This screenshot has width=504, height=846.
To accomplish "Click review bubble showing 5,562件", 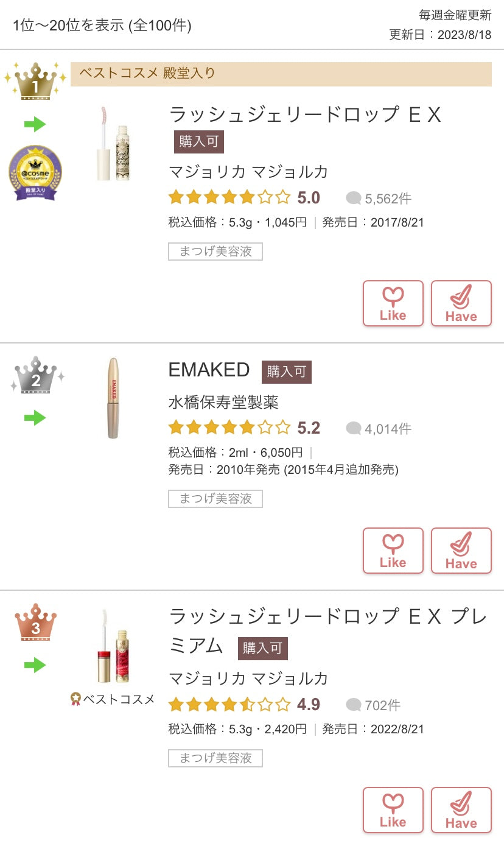I will point(379,198).
